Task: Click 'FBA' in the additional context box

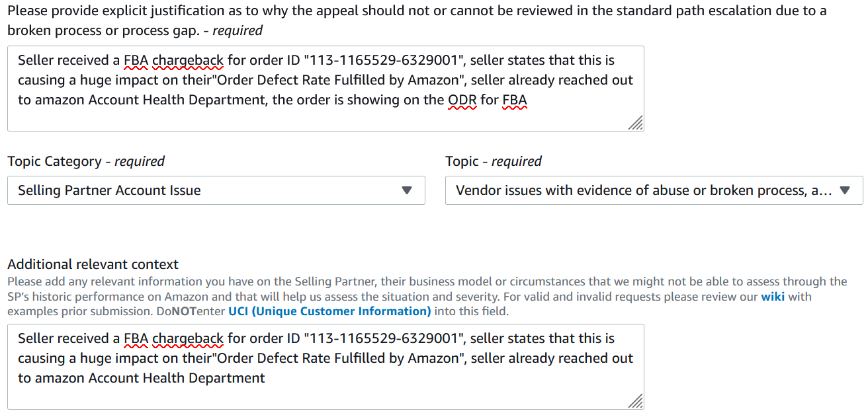Action: coord(136,339)
